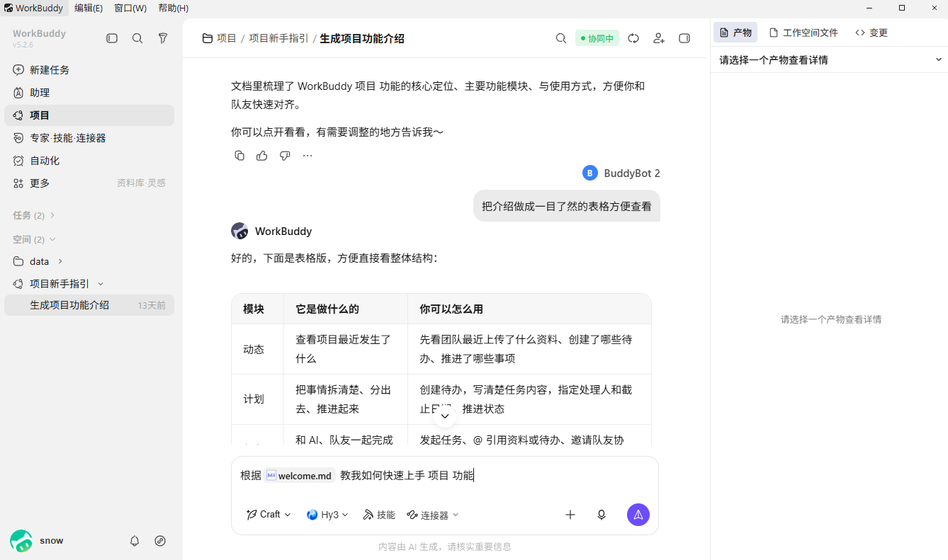The height and width of the screenshot is (560, 948).
Task: Open 专家·技能·连接器 section
Action: pos(89,138)
